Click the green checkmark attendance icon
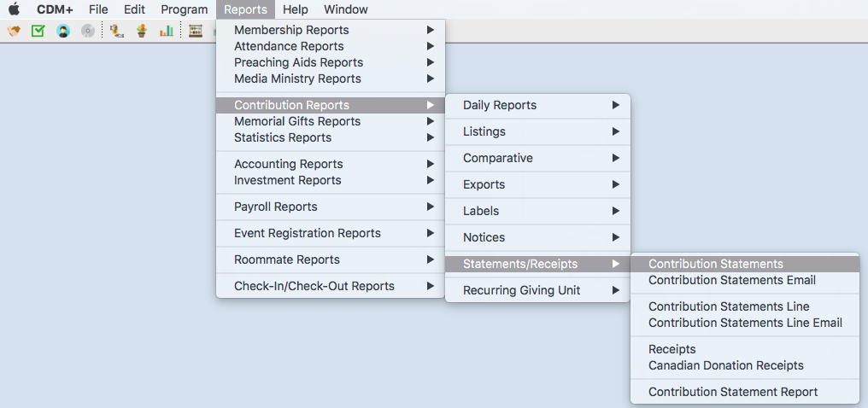868x408 pixels. pos(38,31)
